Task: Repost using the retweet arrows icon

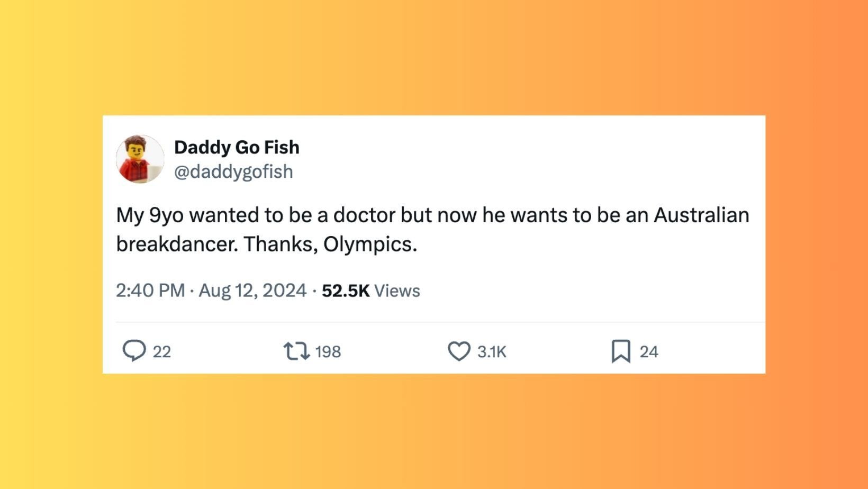Action: tap(296, 351)
